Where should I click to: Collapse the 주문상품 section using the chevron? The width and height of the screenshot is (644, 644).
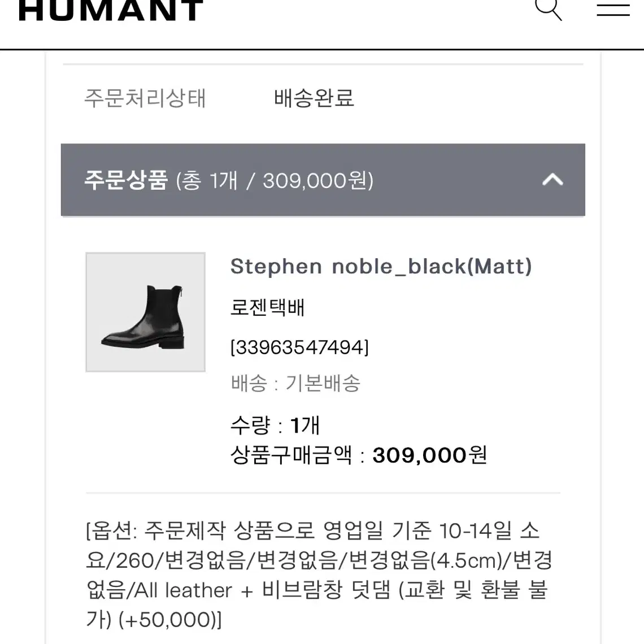click(x=552, y=180)
